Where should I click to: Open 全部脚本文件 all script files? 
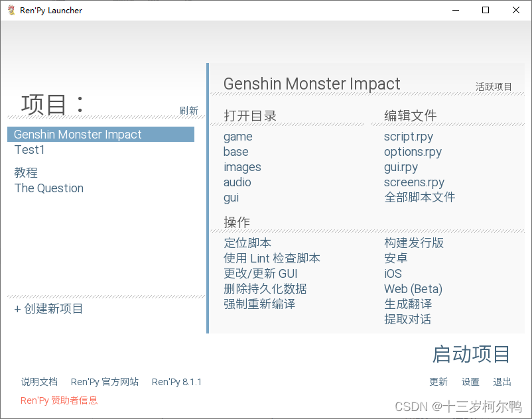[420, 198]
